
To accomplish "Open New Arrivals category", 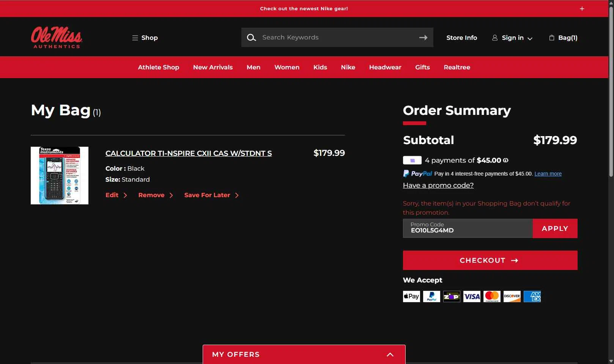I will point(213,67).
